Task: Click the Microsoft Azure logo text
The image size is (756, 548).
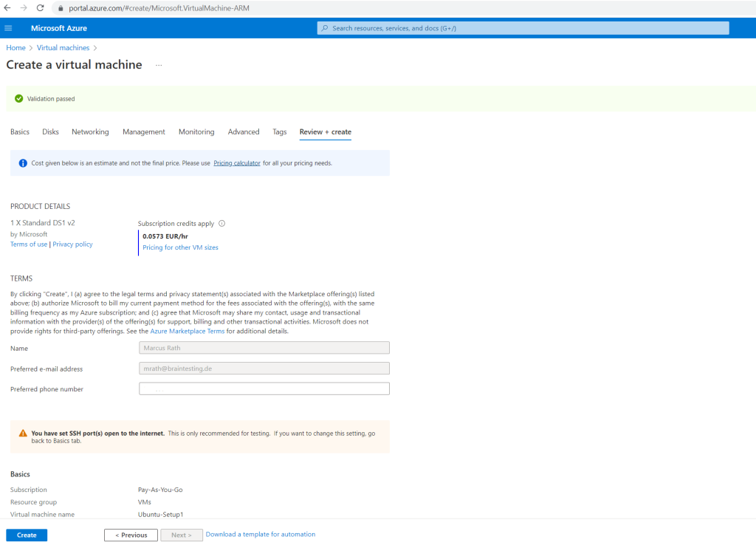Action: (x=59, y=28)
